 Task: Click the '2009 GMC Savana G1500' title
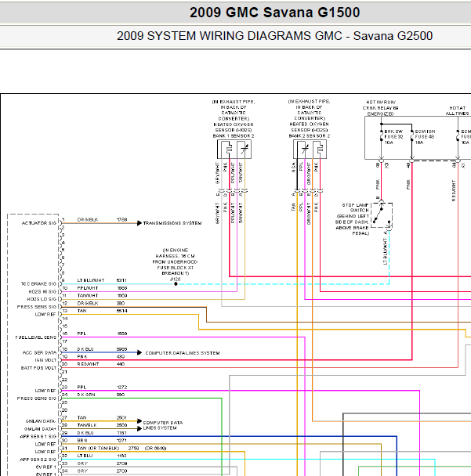pyautogui.click(x=275, y=13)
